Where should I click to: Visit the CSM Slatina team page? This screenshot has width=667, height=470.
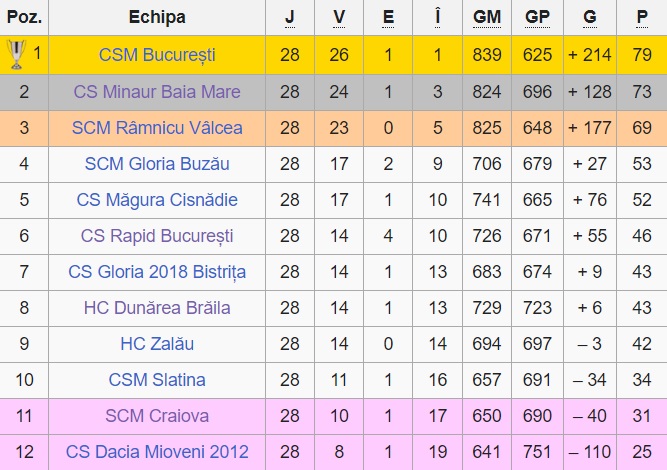coord(157,380)
